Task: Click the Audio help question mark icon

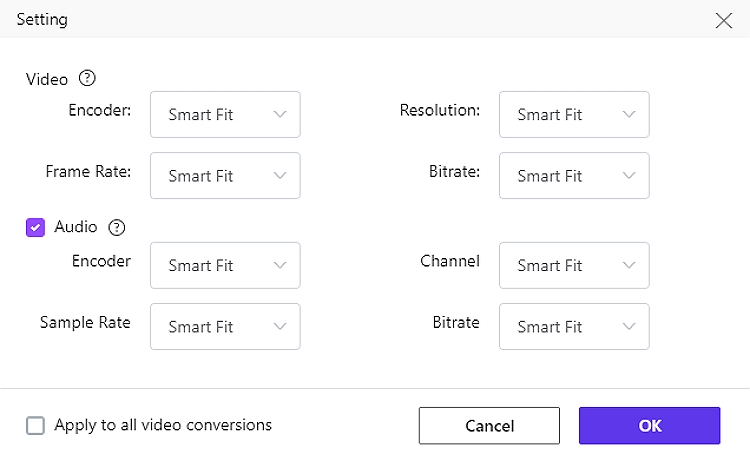Action: [117, 227]
